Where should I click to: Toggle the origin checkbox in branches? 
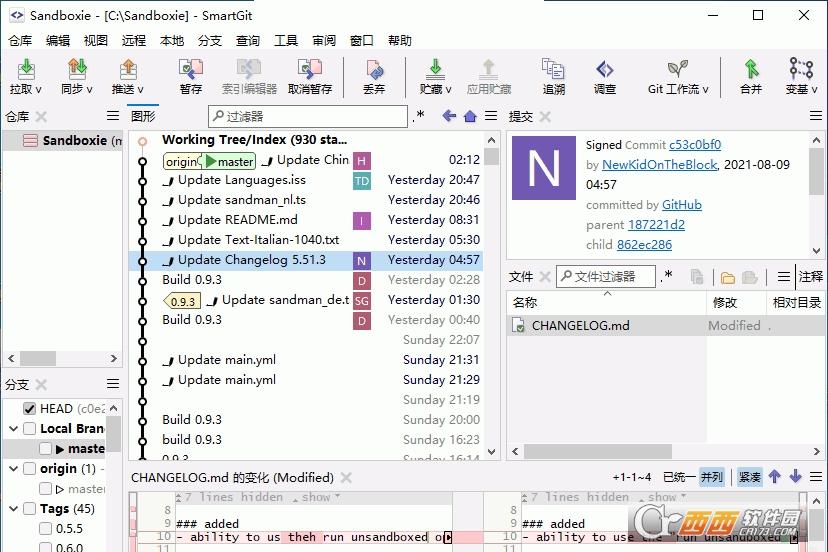(30, 469)
